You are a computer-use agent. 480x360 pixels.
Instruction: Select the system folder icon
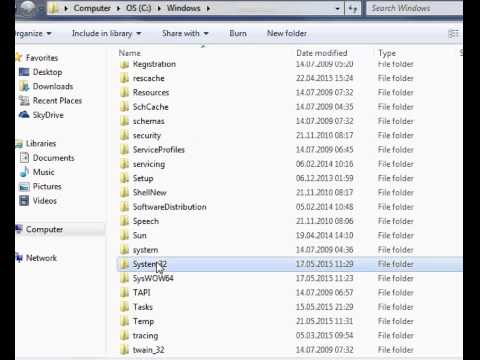click(x=125, y=250)
